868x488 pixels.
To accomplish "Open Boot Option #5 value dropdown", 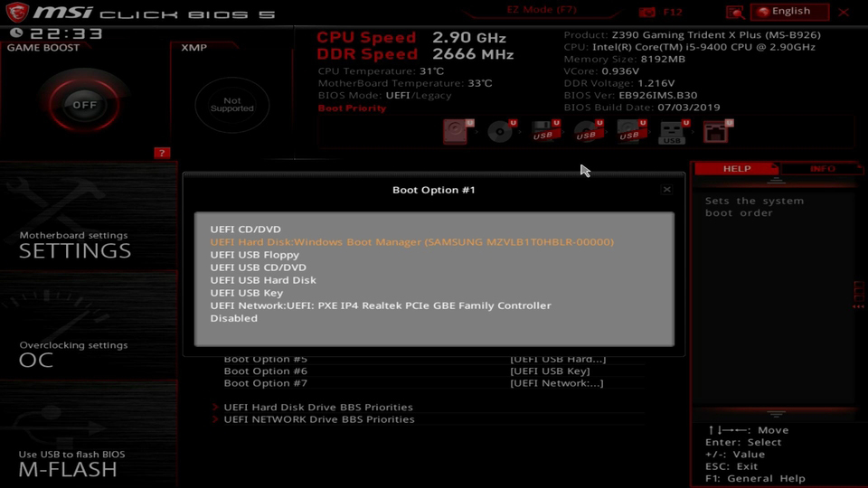I will point(558,360).
